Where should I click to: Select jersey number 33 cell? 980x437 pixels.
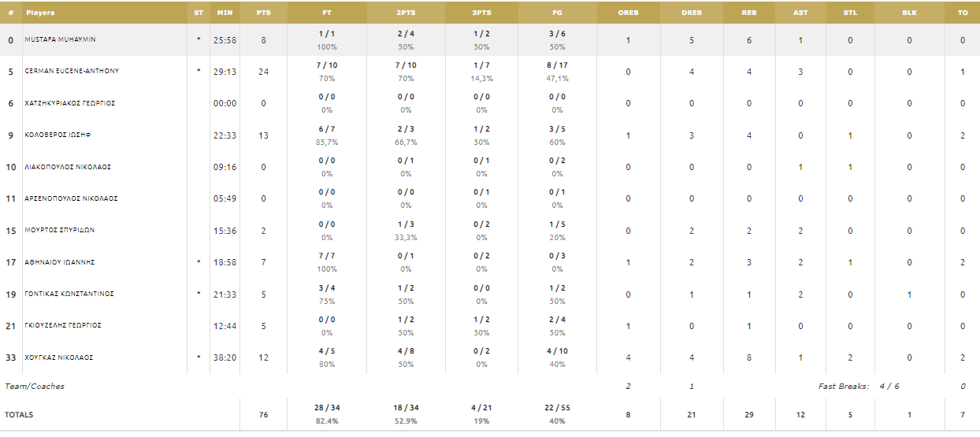[11, 357]
